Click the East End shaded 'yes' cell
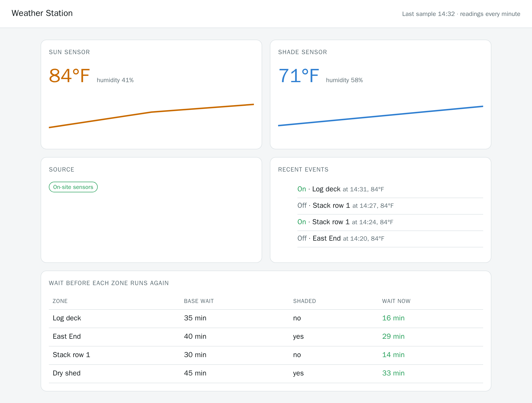The height and width of the screenshot is (403, 532). pos(298,337)
